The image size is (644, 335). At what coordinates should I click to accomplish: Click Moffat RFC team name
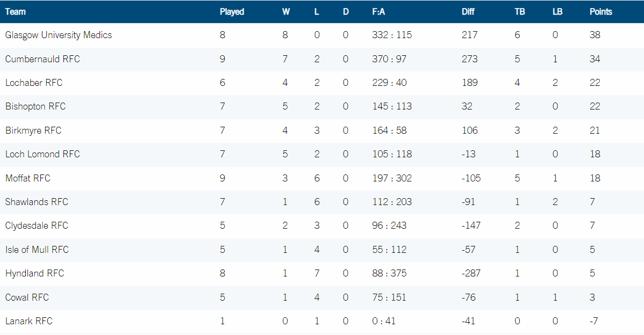[x=27, y=178]
